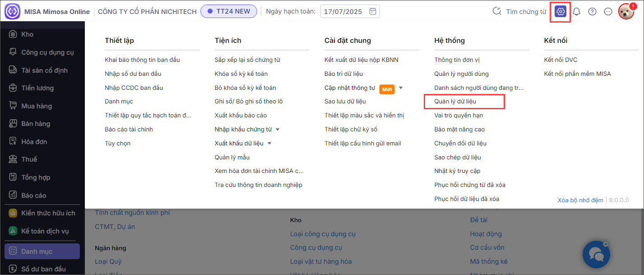This screenshot has width=644, height=275.
Task: Open Bán hàng sidebar icon
Action: click(x=13, y=123)
